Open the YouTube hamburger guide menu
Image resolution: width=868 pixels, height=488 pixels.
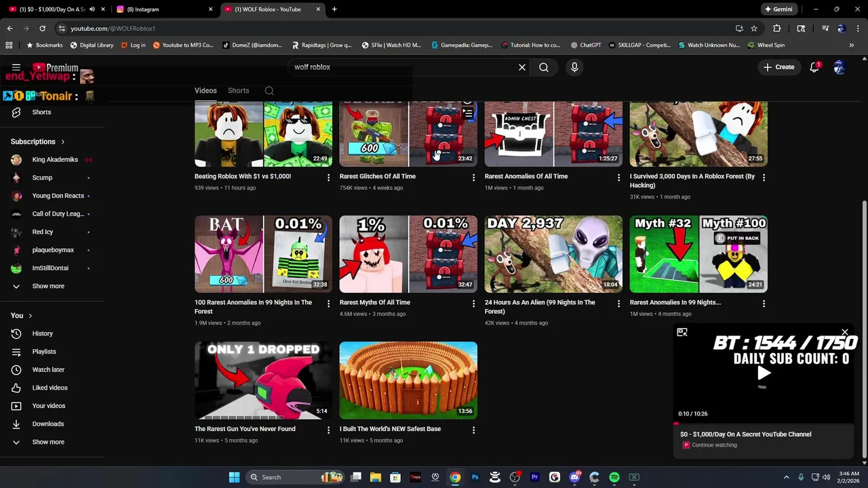point(16,68)
